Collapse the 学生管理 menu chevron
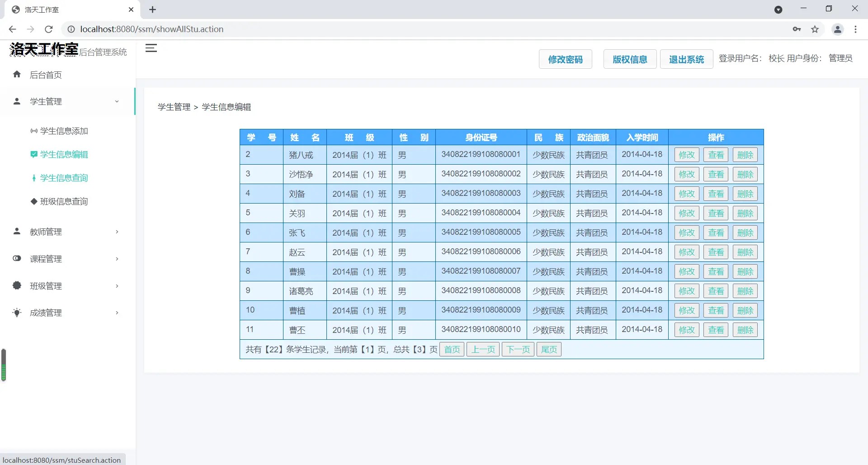Image resolution: width=868 pixels, height=465 pixels. (x=117, y=101)
